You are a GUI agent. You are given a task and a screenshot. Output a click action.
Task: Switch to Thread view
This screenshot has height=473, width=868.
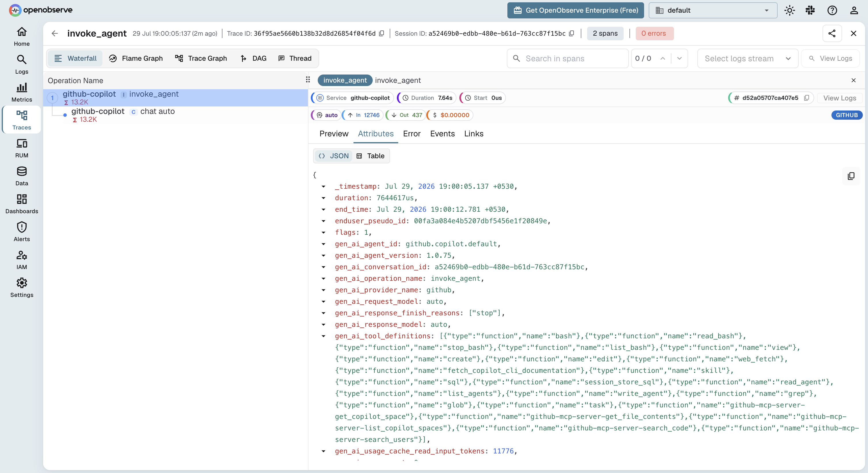(295, 58)
